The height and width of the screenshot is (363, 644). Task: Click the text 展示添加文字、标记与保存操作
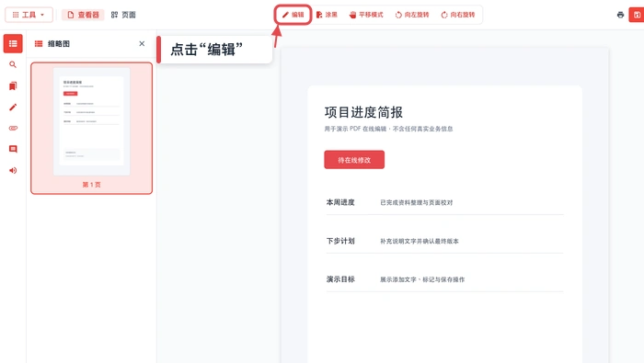click(421, 279)
